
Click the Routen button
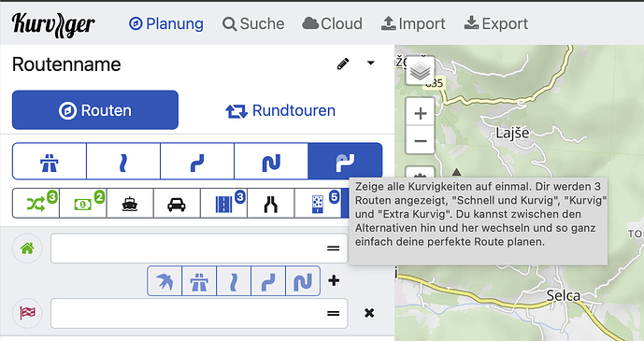[95, 110]
